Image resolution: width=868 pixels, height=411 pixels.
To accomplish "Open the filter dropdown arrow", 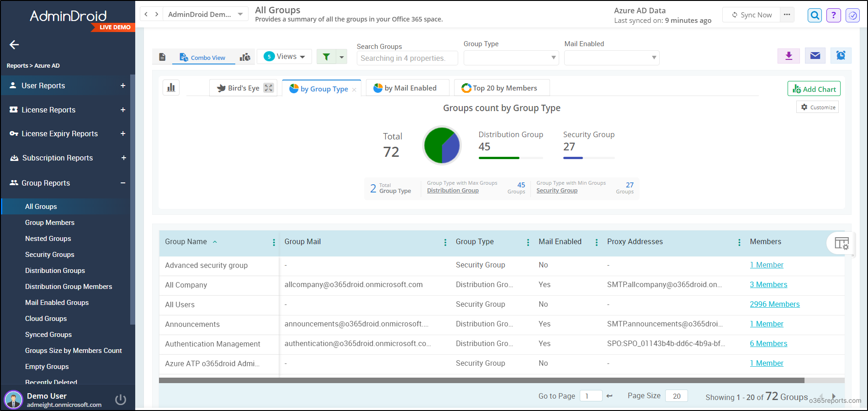I will 342,57.
